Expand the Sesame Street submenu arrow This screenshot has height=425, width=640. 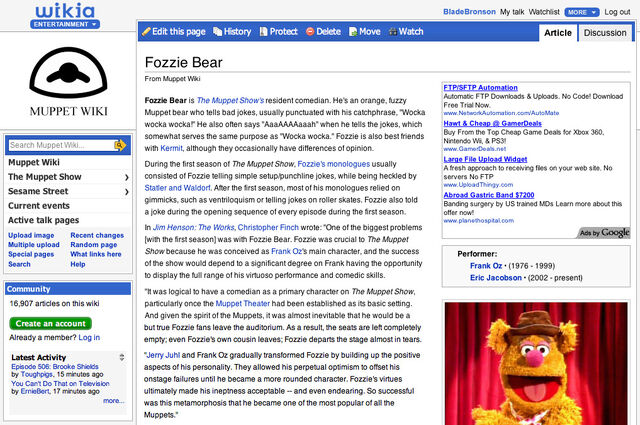(127, 191)
